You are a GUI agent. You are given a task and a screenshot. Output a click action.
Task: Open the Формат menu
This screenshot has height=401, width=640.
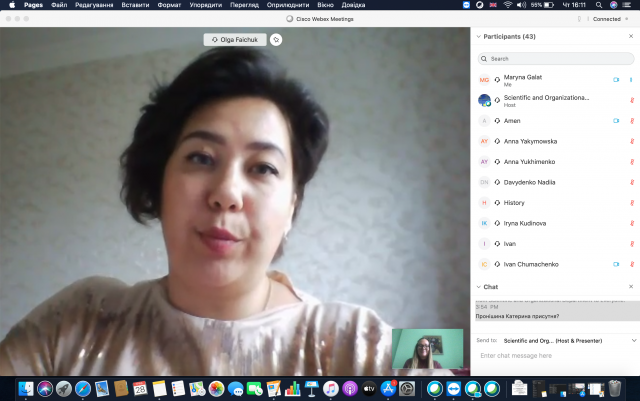(169, 5)
